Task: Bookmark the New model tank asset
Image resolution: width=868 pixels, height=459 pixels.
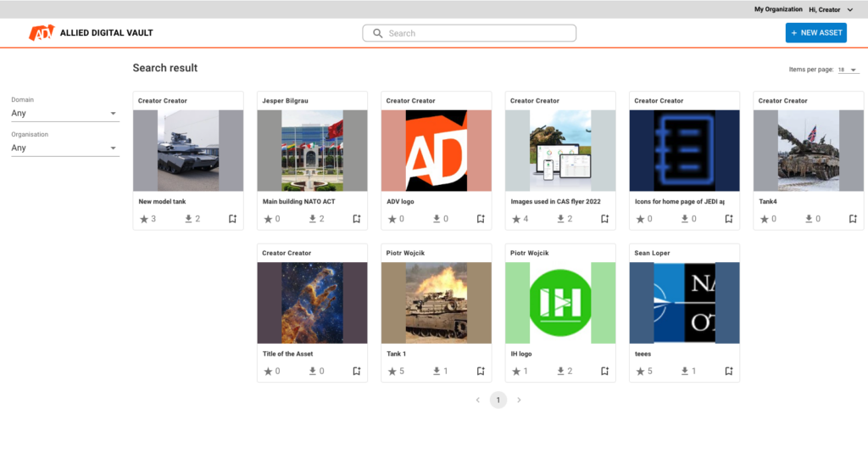Action: [x=232, y=219]
